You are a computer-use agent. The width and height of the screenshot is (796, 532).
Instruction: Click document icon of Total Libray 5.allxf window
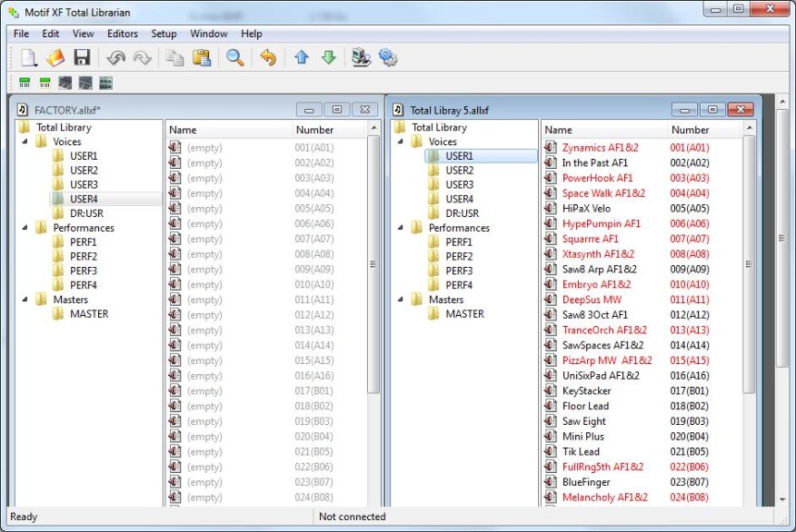tap(399, 110)
